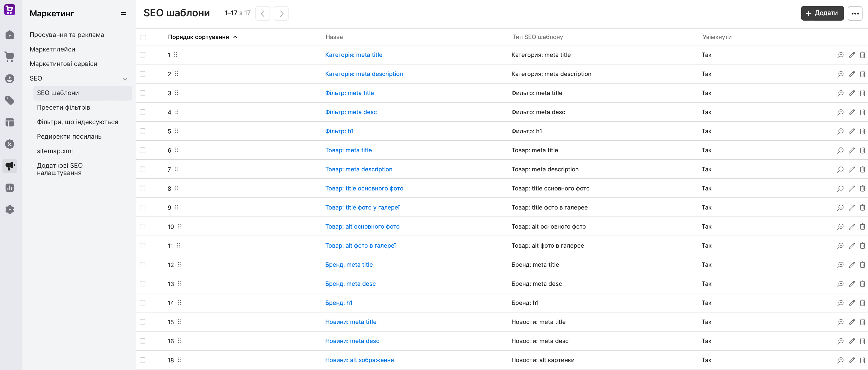
Task: Click the drag handle of row 12
Action: tap(179, 265)
